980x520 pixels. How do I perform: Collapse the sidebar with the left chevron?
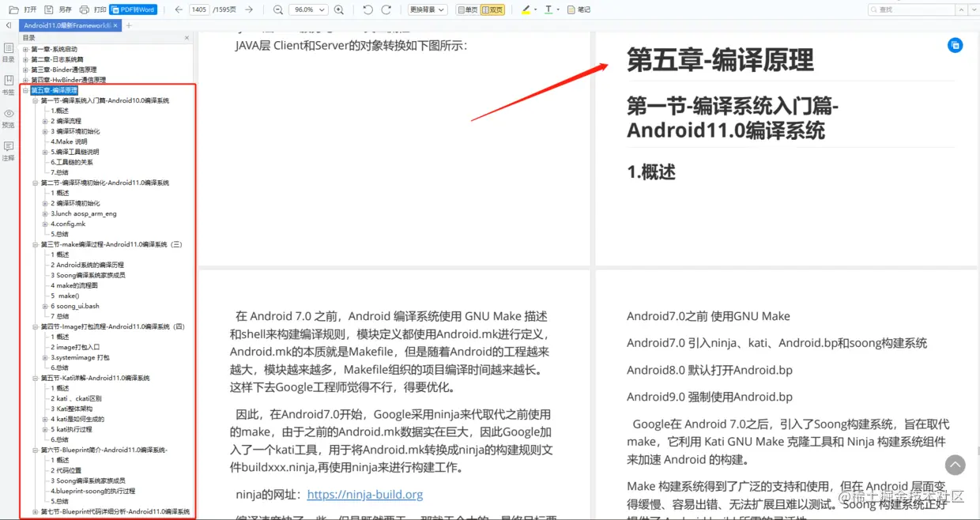coord(8,25)
